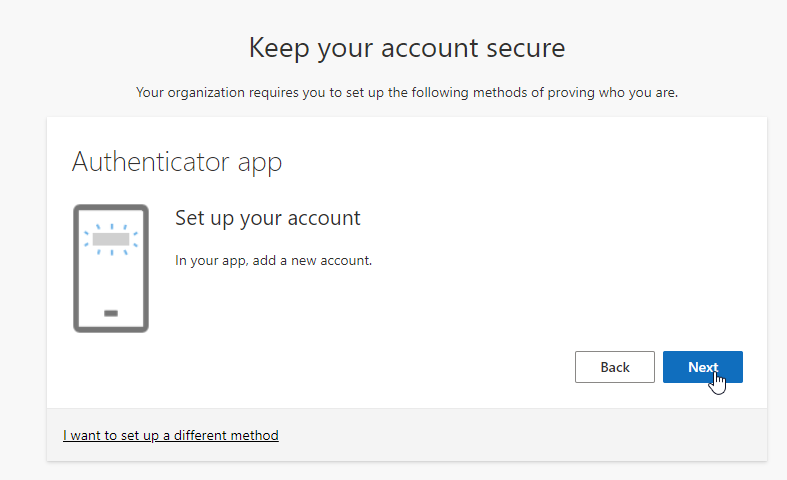Click the 'Authenticator app' heading
The height and width of the screenshot is (480, 787).
coord(177,162)
